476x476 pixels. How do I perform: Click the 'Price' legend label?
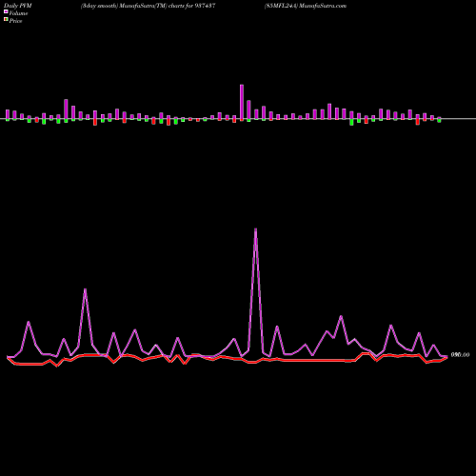click(x=15, y=21)
